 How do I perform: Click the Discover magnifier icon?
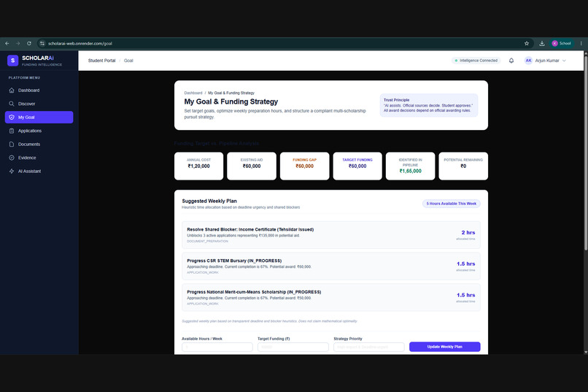(x=12, y=104)
